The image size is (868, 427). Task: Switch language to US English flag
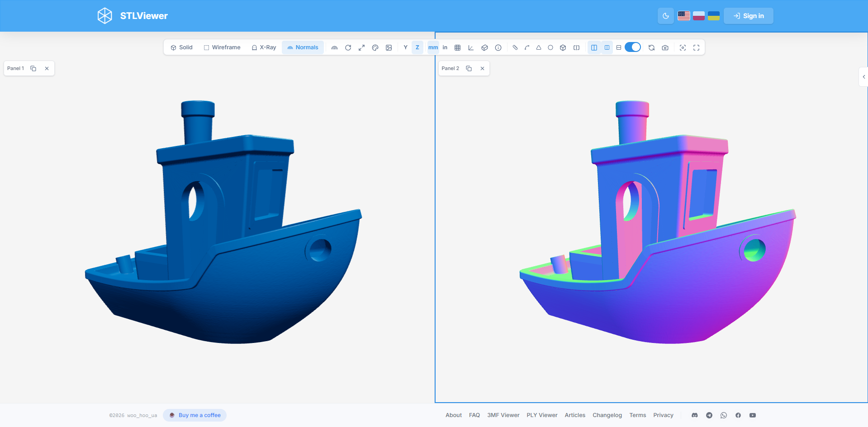click(x=684, y=16)
